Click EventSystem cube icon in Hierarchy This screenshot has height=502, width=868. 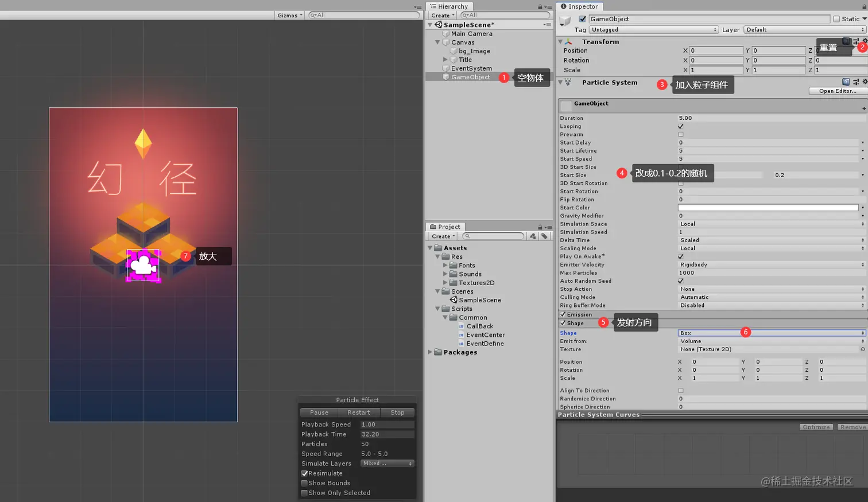pyautogui.click(x=446, y=68)
